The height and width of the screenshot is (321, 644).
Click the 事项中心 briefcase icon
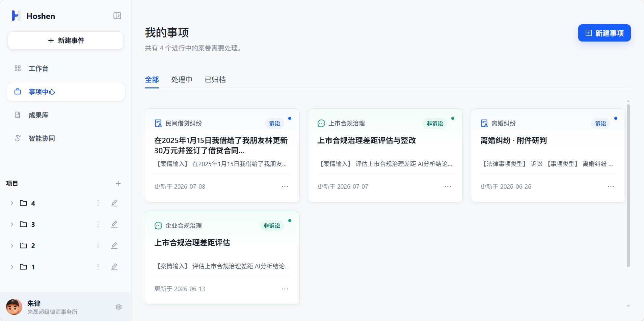pyautogui.click(x=18, y=92)
